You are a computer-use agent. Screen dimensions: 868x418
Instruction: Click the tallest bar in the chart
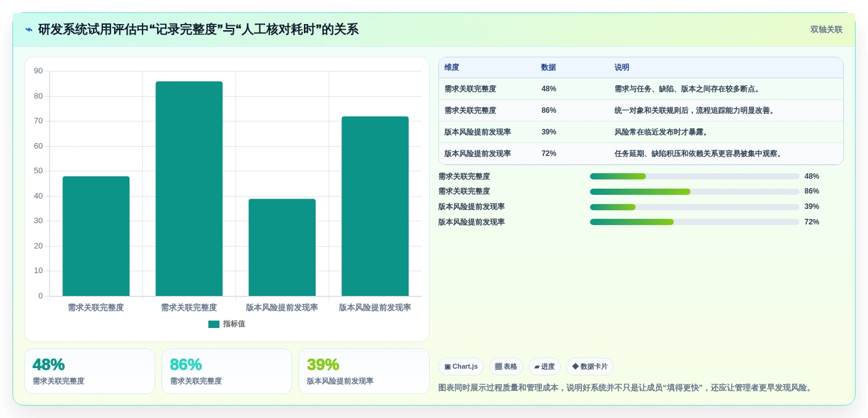click(189, 189)
